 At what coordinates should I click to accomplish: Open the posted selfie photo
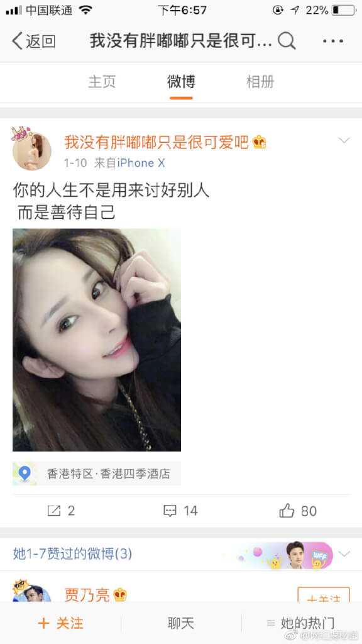[x=97, y=340]
